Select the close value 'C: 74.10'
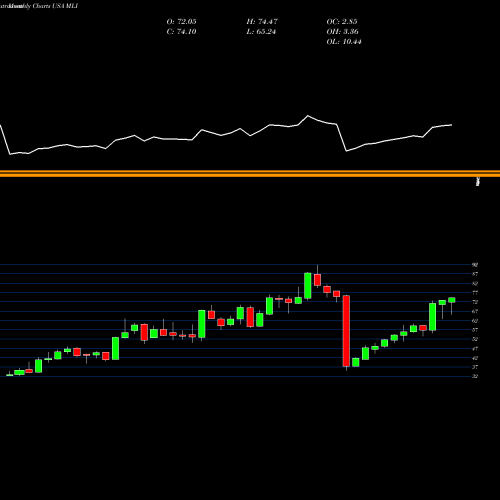The height and width of the screenshot is (500, 500). point(181,32)
